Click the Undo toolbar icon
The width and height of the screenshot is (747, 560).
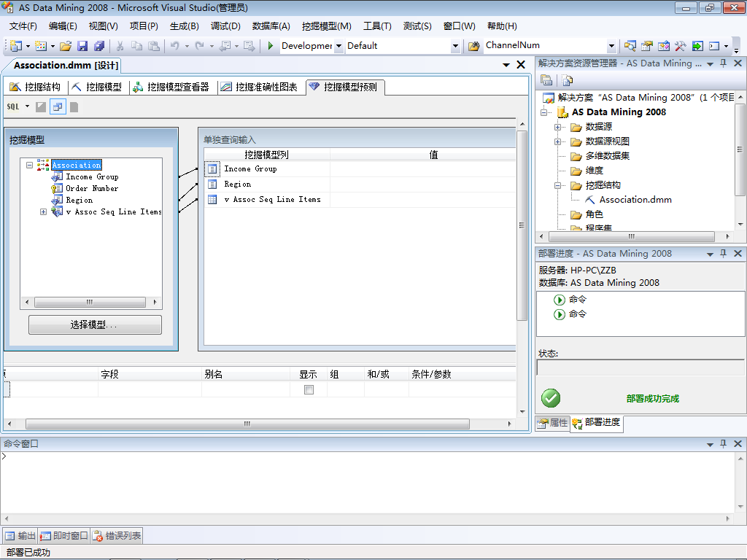coord(175,46)
